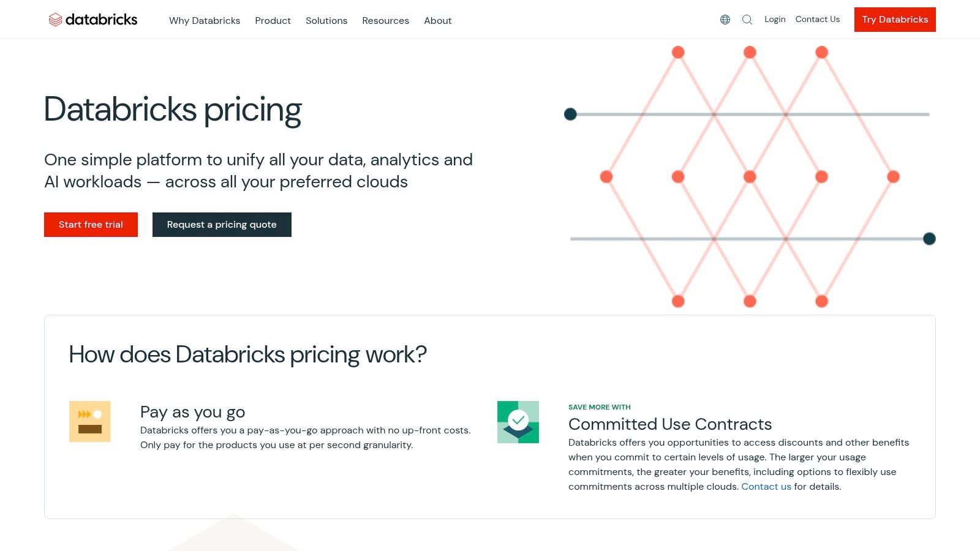
Task: Open the Why Databricks menu
Action: point(205,20)
